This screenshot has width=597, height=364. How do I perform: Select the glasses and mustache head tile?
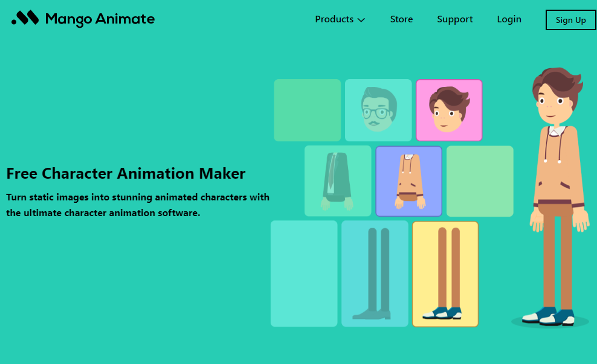pos(378,110)
